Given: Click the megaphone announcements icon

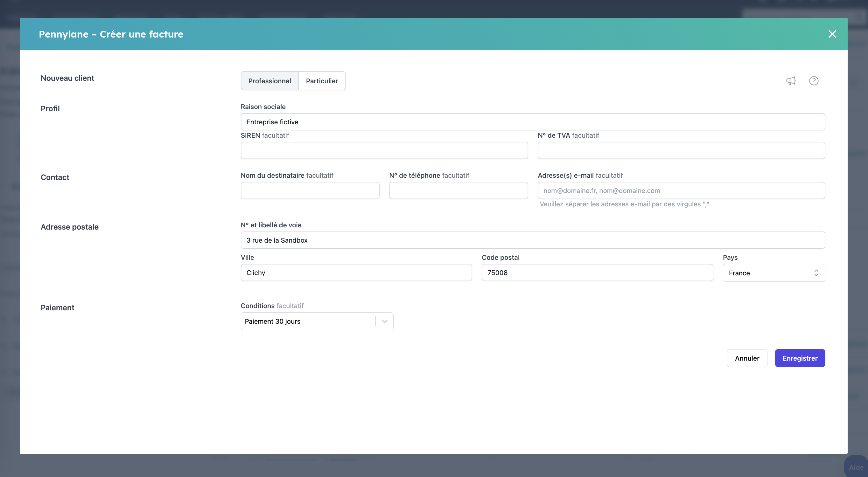Looking at the screenshot, I should (790, 81).
